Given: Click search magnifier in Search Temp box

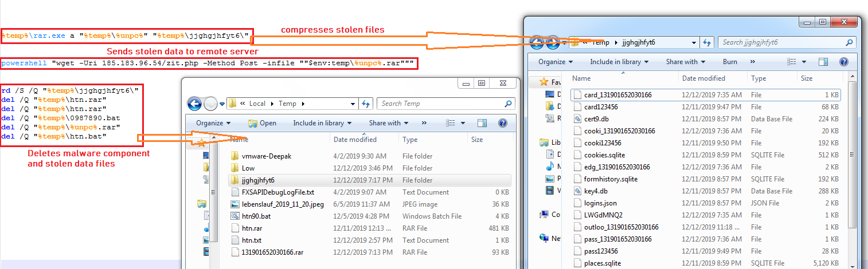Looking at the screenshot, I should [x=507, y=104].
